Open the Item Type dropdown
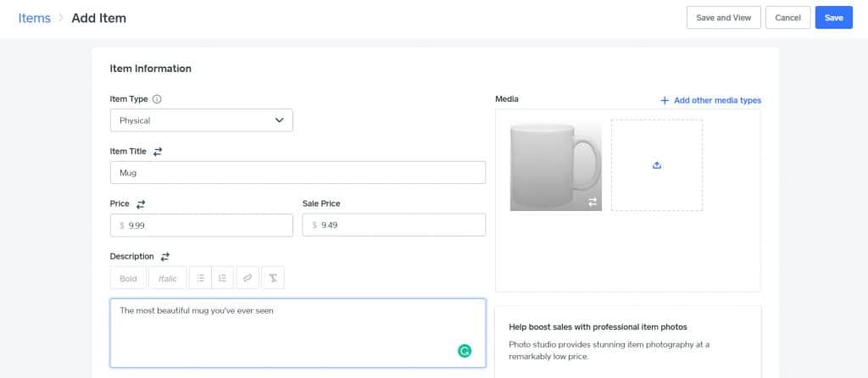Screen dimensions: 868x378 pyautogui.click(x=202, y=120)
